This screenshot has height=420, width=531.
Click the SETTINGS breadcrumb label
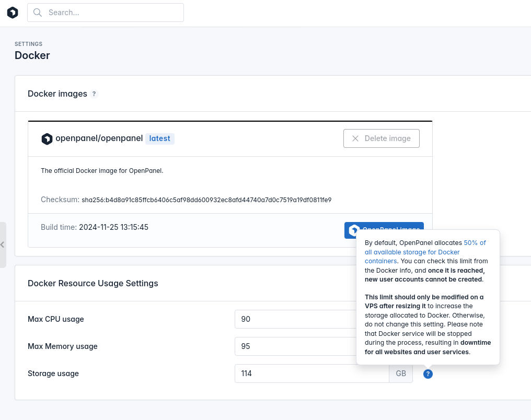[x=28, y=44]
